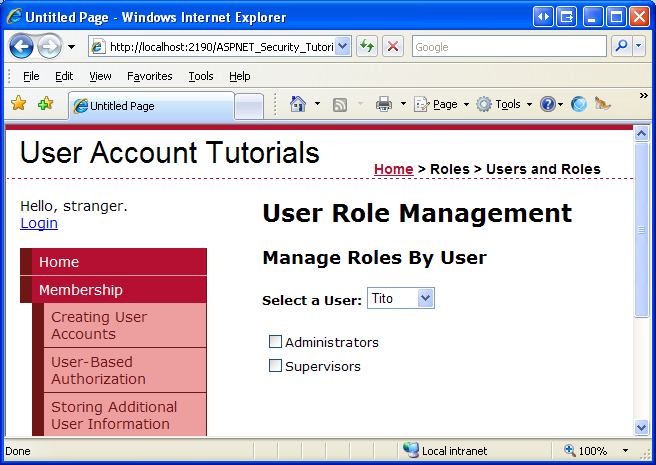This screenshot has height=465, width=656.
Task: Click the Login link
Action: [x=39, y=223]
